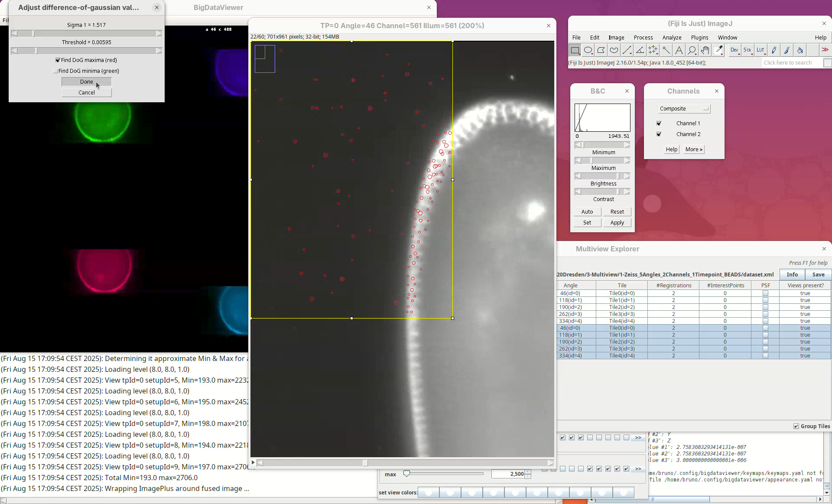Open the LUT dropdown menu
The height and width of the screenshot is (504, 832).
tap(760, 50)
